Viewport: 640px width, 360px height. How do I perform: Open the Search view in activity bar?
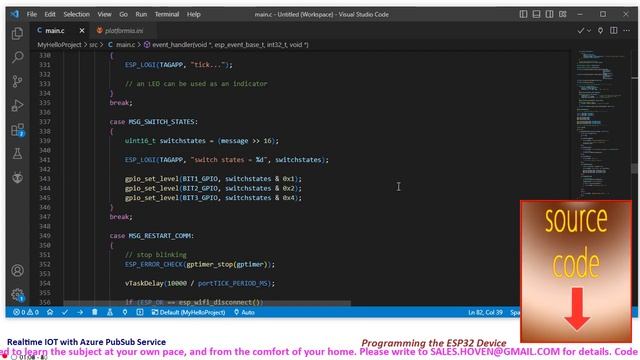pos(17,57)
